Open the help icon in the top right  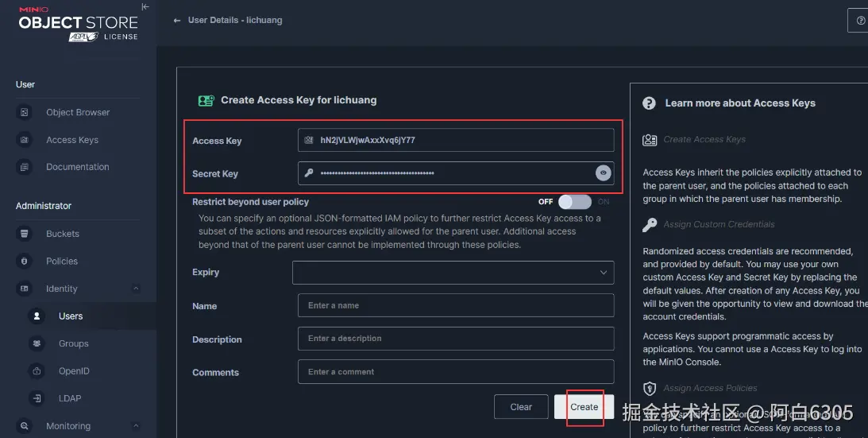tap(860, 21)
